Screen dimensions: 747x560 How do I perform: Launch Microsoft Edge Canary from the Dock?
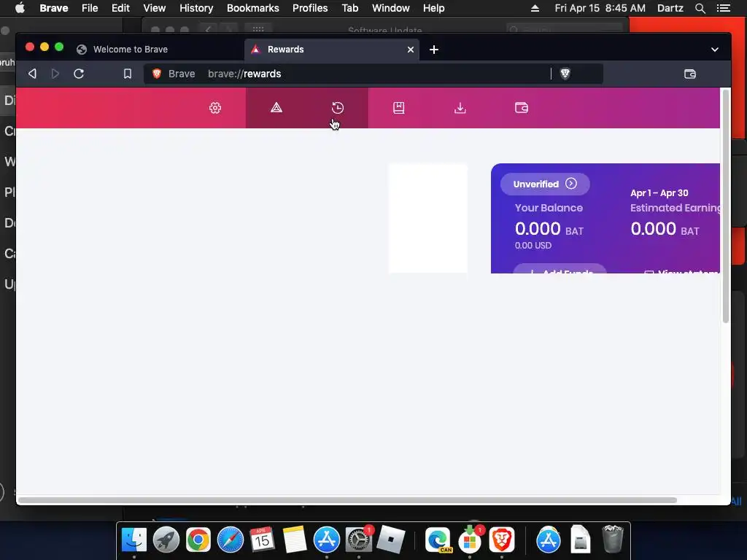click(x=438, y=540)
